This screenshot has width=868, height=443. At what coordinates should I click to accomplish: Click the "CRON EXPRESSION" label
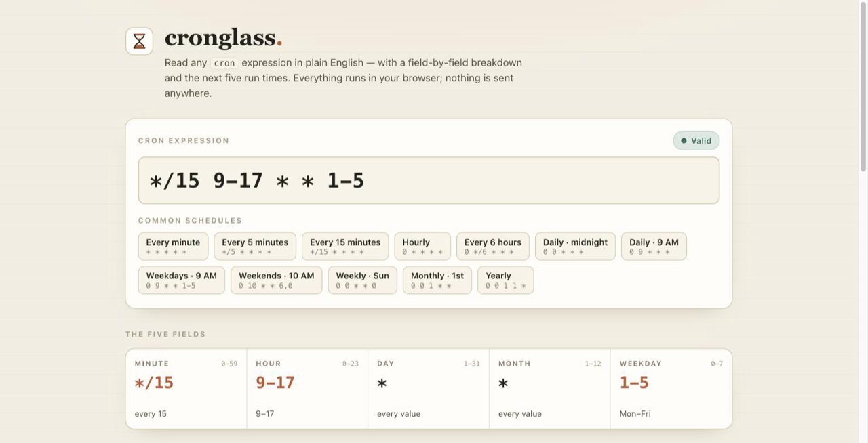(184, 141)
